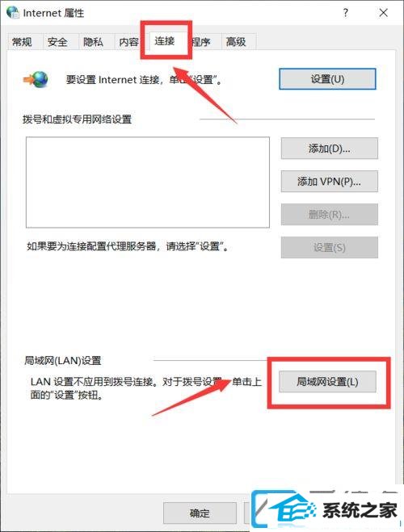Open 局域网设置(L) LAN settings
Image resolution: width=404 pixels, height=532 pixels.
327,382
